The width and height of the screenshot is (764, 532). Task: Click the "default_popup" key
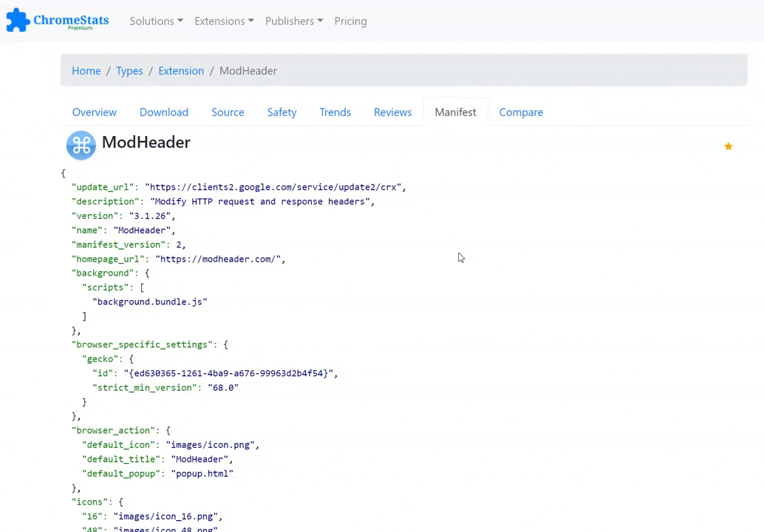121,474
